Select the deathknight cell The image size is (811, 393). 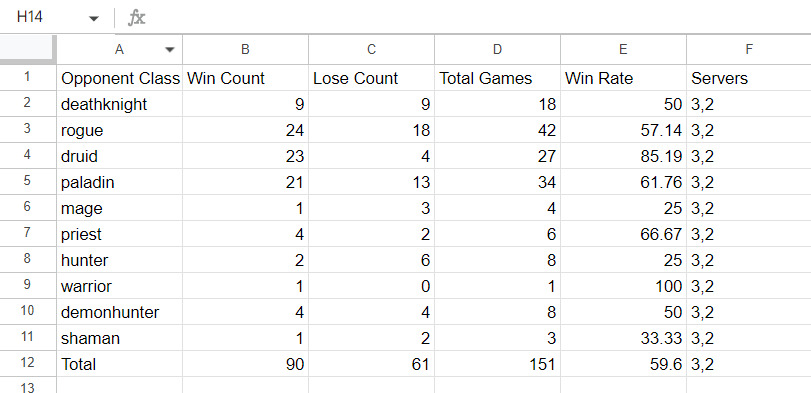tap(119, 104)
